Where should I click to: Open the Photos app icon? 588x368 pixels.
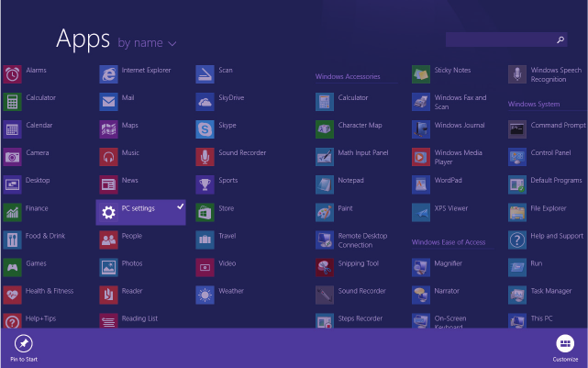pos(108,267)
